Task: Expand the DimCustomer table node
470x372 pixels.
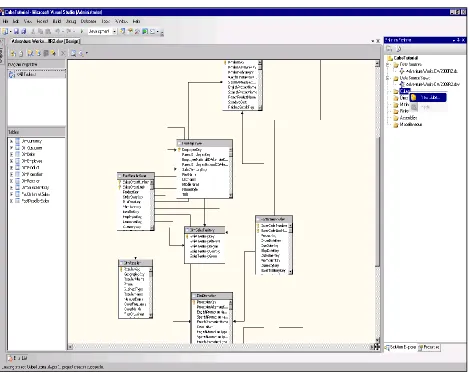Action: [11, 148]
